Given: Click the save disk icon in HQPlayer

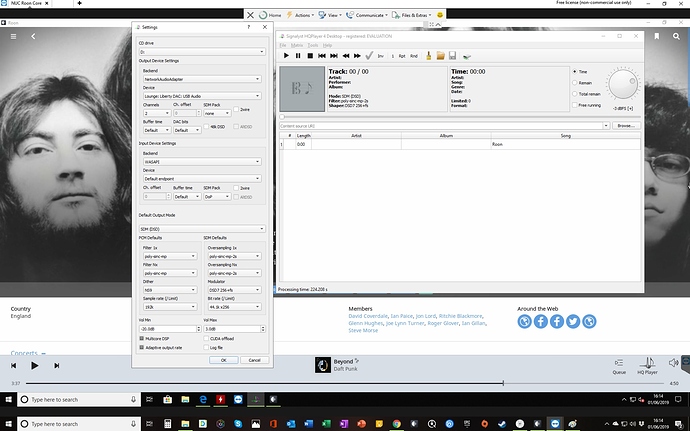Looking at the screenshot, I should click(x=452, y=56).
